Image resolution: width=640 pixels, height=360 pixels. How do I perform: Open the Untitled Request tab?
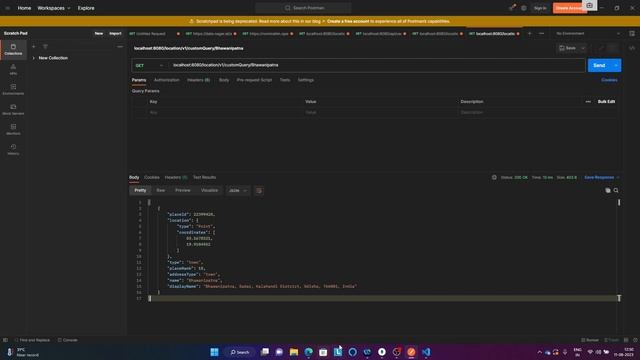pos(151,33)
